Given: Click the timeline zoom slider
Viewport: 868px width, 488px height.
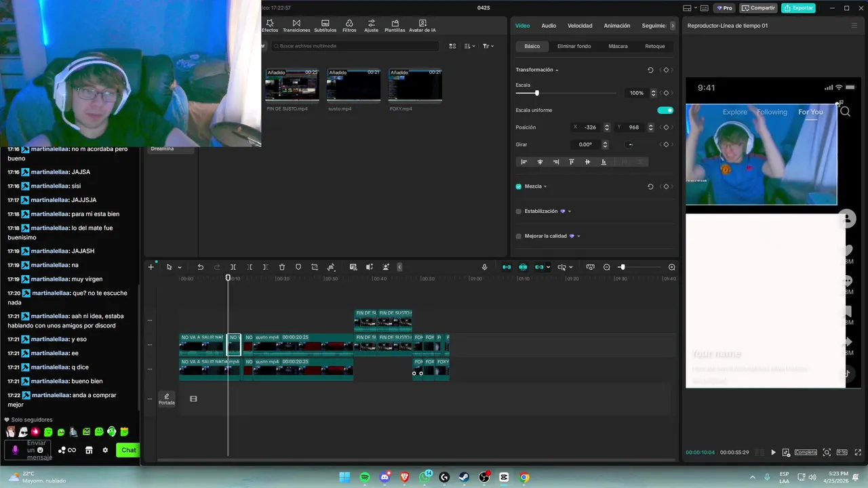Looking at the screenshot, I should click(641, 267).
